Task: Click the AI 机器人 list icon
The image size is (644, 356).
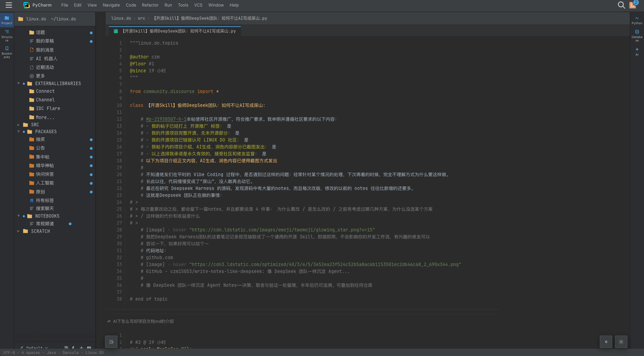Action: click(x=32, y=59)
